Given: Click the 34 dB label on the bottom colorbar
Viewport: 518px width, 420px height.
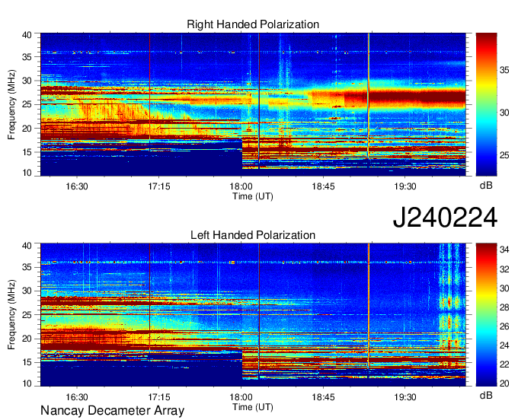Looking at the screenshot, I should 504,250.
